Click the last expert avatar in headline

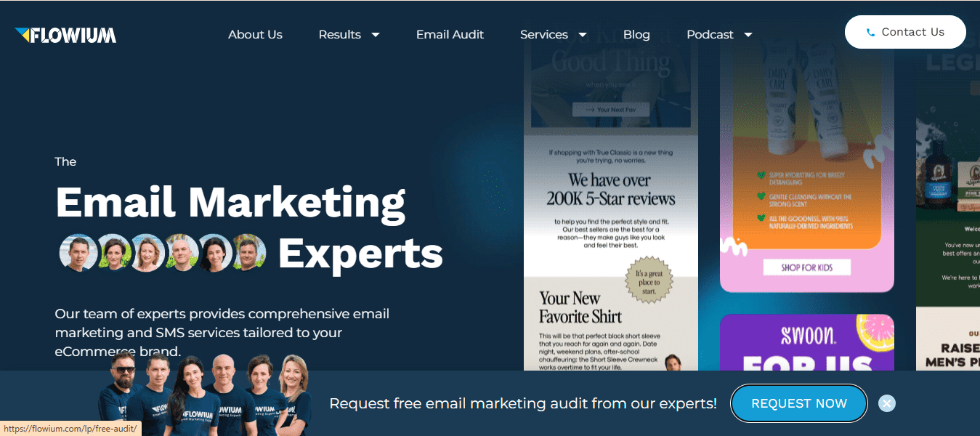coord(248,253)
